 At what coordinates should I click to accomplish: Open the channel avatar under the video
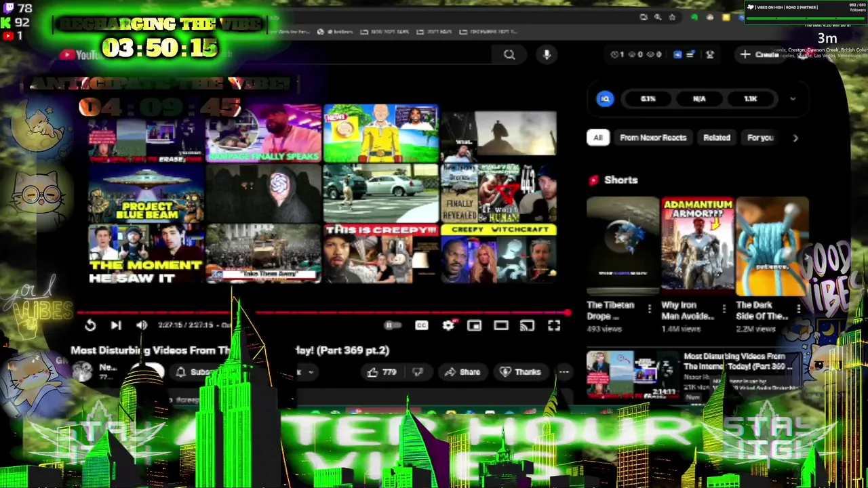pos(83,371)
